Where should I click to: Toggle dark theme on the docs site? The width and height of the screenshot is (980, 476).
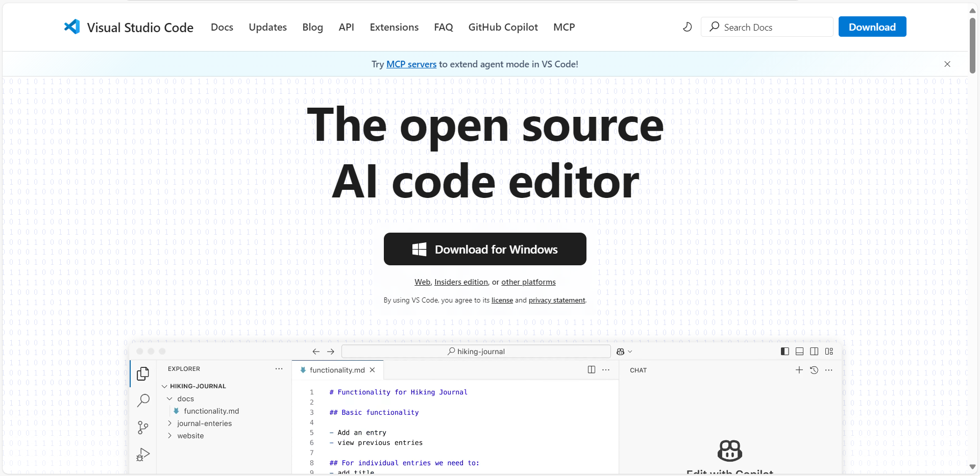click(686, 27)
